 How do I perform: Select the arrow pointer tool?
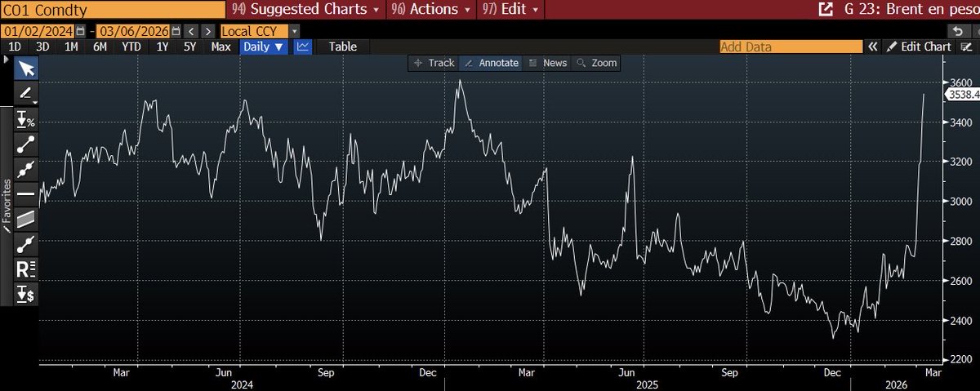26,69
